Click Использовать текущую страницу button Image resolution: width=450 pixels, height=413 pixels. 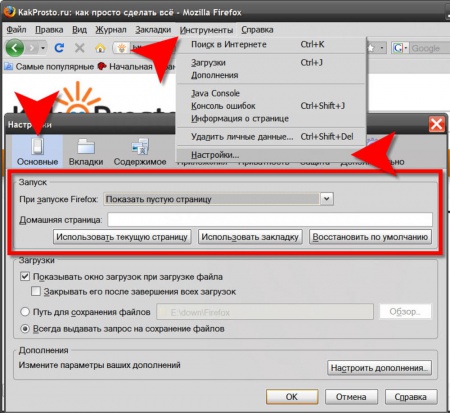[122, 237]
